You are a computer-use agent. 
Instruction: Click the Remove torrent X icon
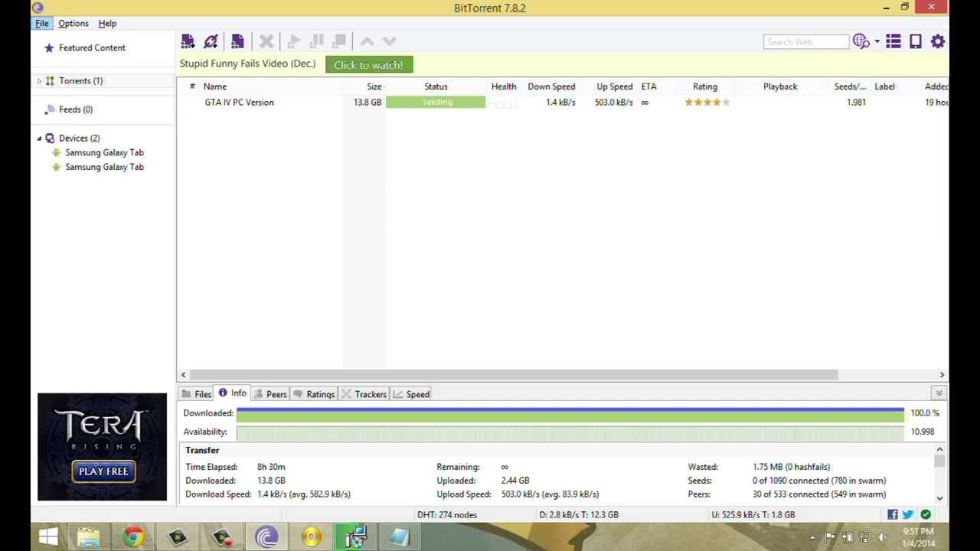[266, 41]
